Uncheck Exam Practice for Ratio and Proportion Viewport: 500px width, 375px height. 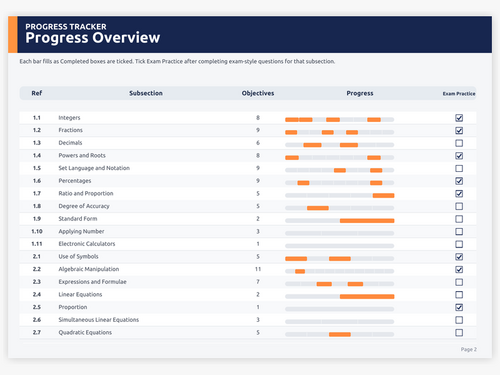coord(459,194)
